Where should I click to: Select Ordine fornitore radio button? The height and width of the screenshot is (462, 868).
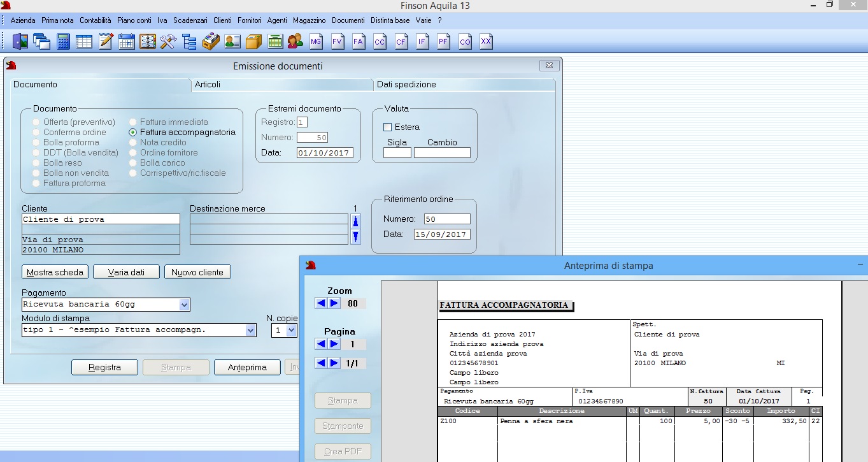click(134, 152)
